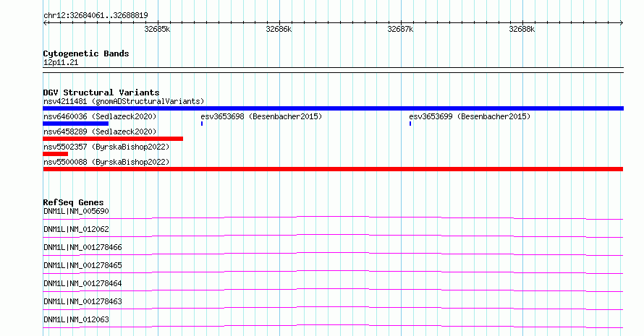Open transcript DNM1L|NM_001278466
Viewport: 644px width, 336px height.
tap(82, 247)
